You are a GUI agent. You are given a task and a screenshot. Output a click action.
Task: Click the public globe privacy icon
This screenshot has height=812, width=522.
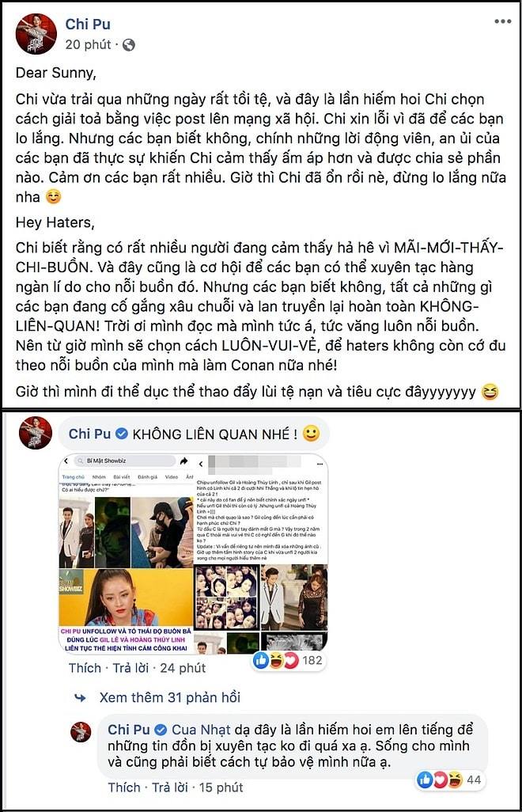coord(129,45)
